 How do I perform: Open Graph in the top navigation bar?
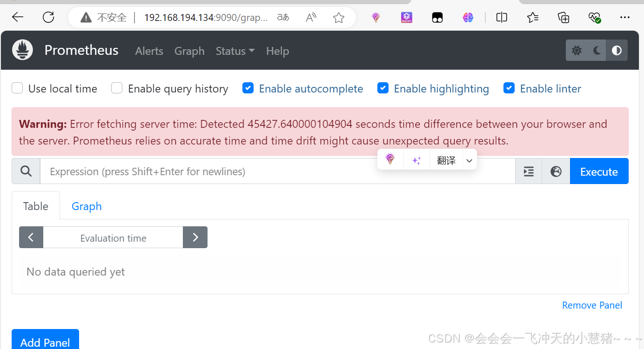(x=189, y=51)
